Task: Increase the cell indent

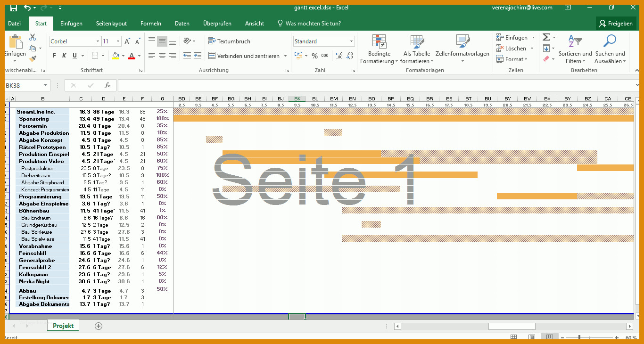Action: point(198,56)
